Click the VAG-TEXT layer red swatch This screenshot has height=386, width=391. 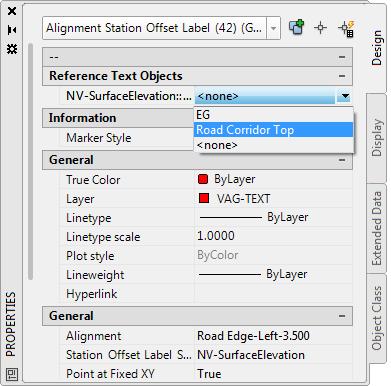204,198
